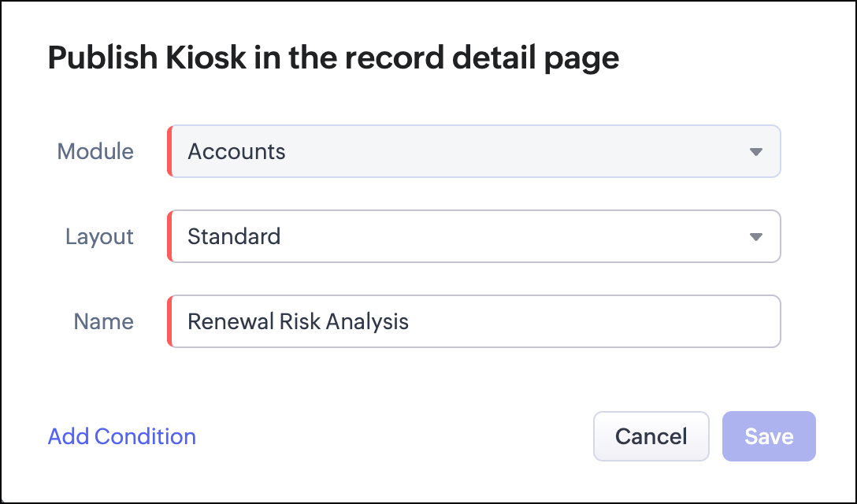Click the Add Condition link
Screen dimensions: 857x504
(x=122, y=436)
